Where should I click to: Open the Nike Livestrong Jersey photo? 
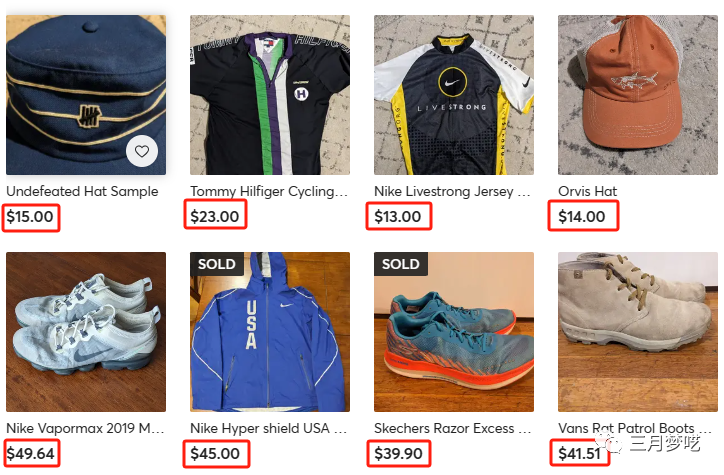(x=453, y=95)
